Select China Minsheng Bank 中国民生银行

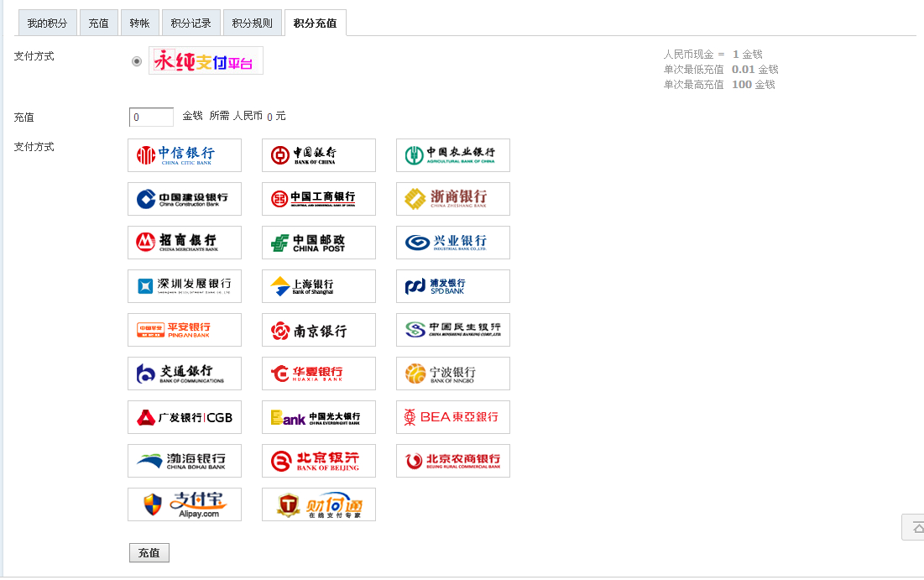tap(453, 330)
